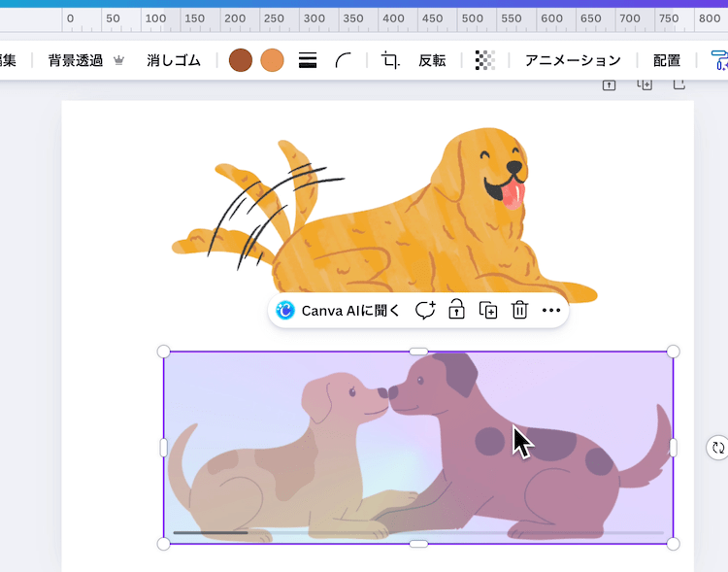Screen dimensions: 728x572
Task: Open more options three-dot menu
Action: tap(551, 311)
